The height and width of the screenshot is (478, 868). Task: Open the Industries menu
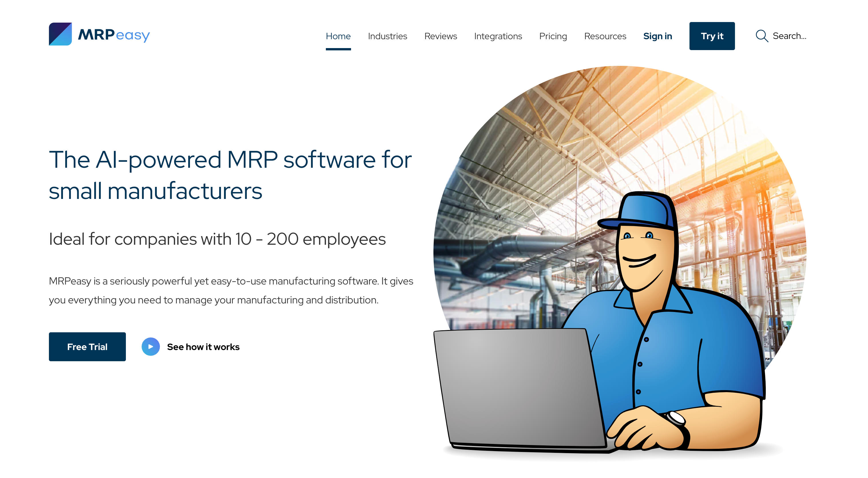point(387,36)
